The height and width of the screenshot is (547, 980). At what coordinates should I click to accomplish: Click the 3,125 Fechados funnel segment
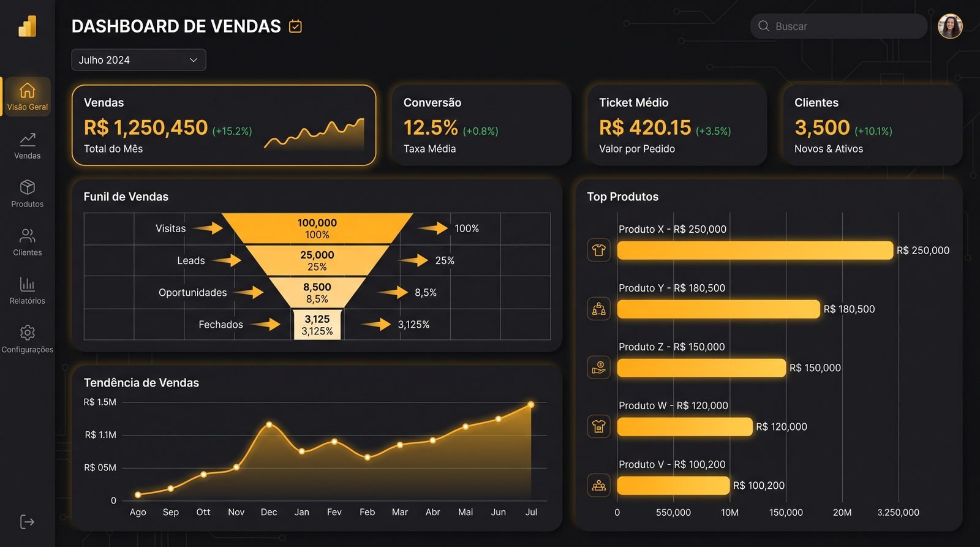pos(317,325)
